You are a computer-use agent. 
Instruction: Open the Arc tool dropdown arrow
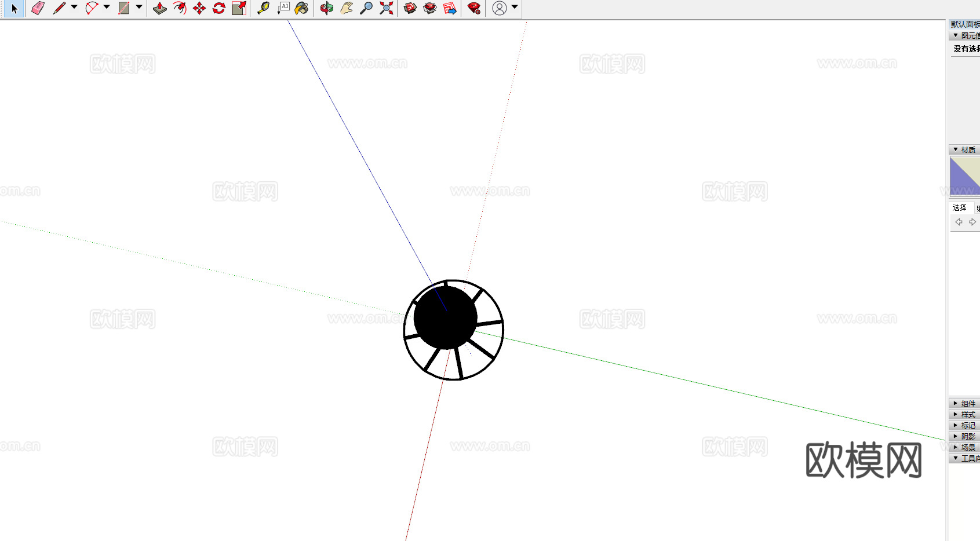pos(107,7)
